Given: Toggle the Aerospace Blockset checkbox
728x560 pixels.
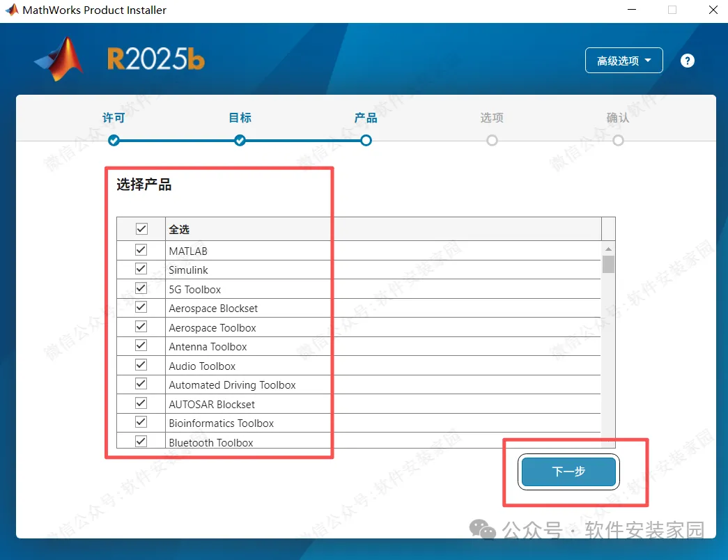Looking at the screenshot, I should tap(141, 307).
